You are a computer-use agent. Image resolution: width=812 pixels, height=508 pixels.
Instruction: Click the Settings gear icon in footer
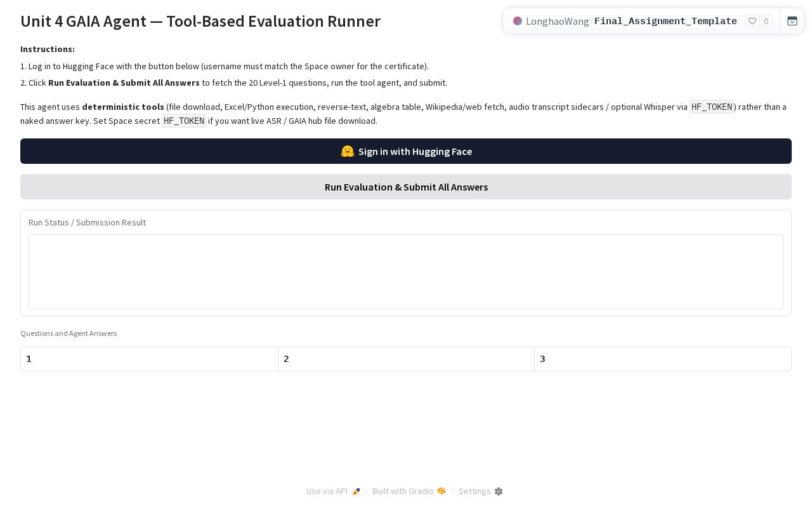499,491
